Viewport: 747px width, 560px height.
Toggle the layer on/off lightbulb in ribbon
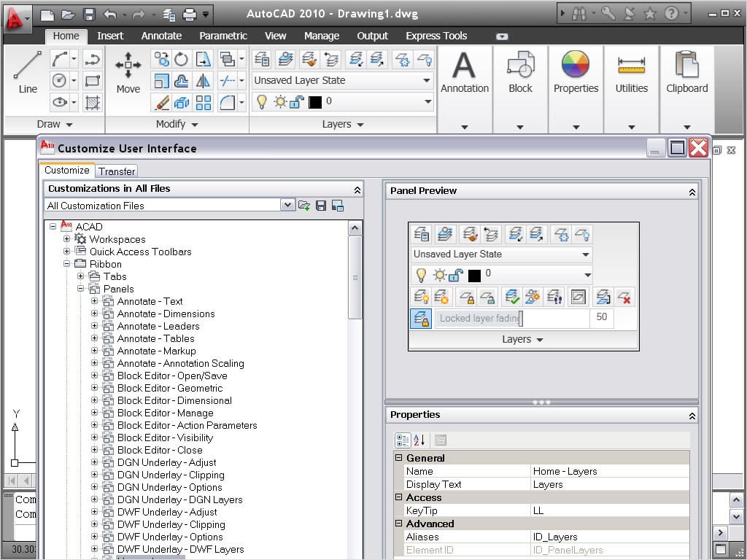tap(262, 102)
